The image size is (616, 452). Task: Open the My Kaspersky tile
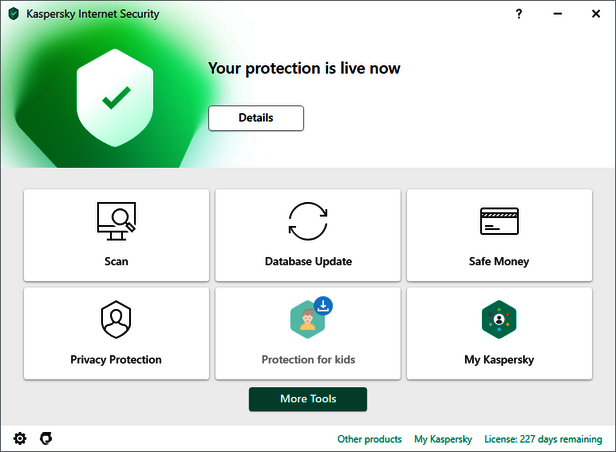point(499,333)
